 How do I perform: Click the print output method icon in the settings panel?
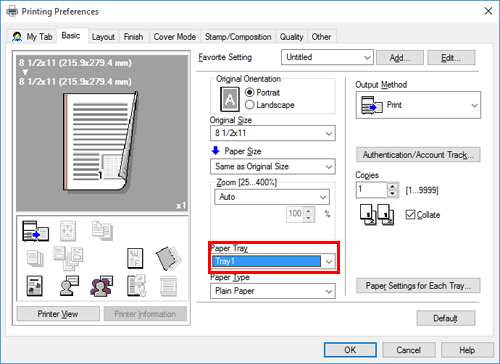click(x=35, y=231)
